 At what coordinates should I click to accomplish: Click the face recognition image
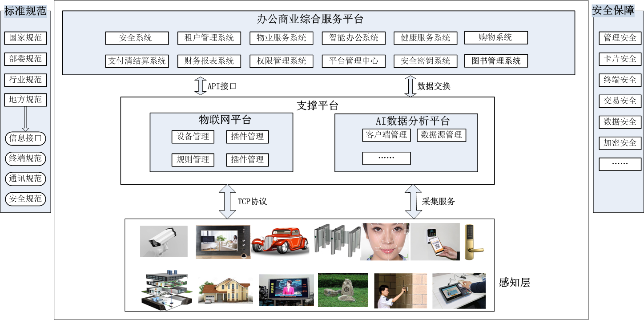click(x=385, y=242)
